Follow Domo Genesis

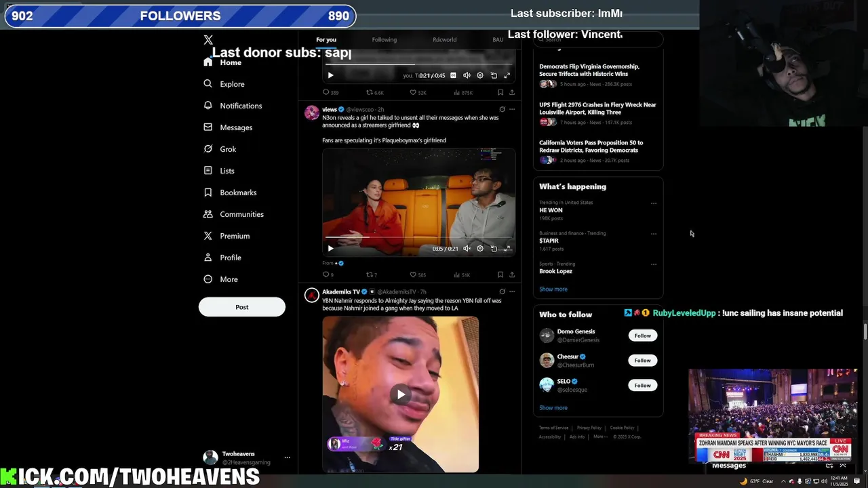tap(643, 335)
